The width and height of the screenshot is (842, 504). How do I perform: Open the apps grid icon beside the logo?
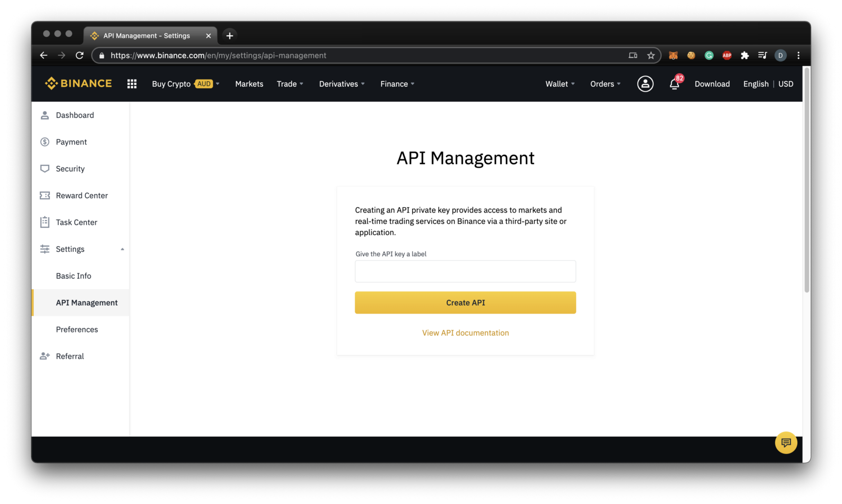click(131, 83)
